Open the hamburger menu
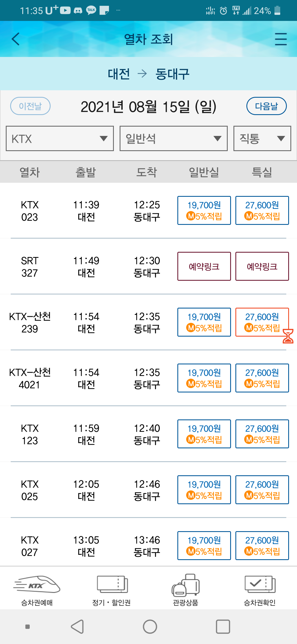297x644 pixels. pyautogui.click(x=281, y=39)
